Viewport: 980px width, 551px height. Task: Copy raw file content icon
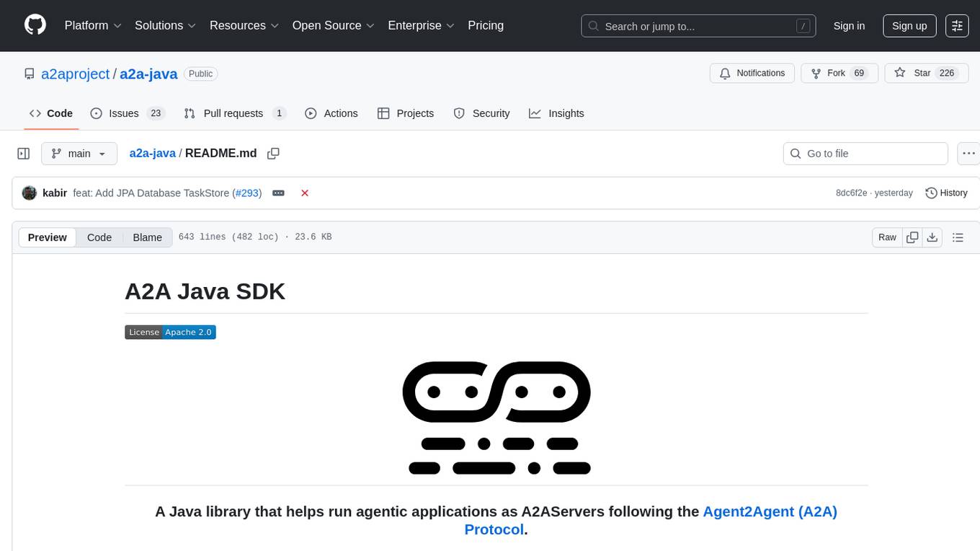coord(912,237)
